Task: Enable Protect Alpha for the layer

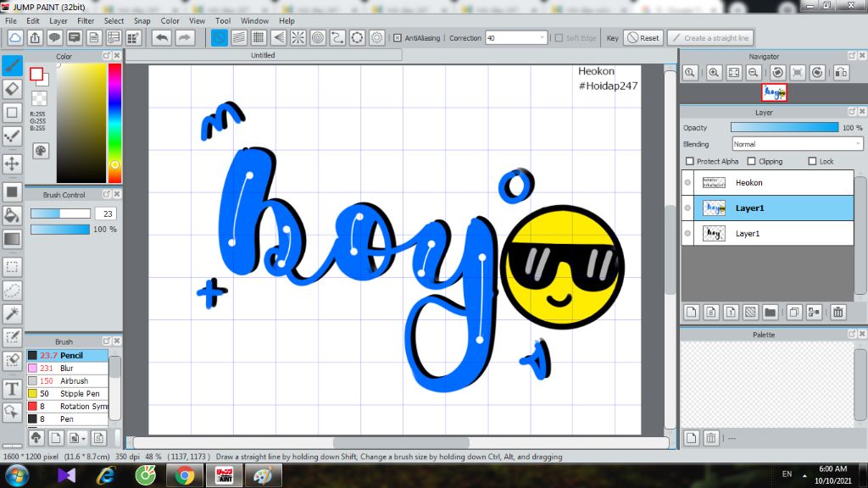Action: [690, 161]
